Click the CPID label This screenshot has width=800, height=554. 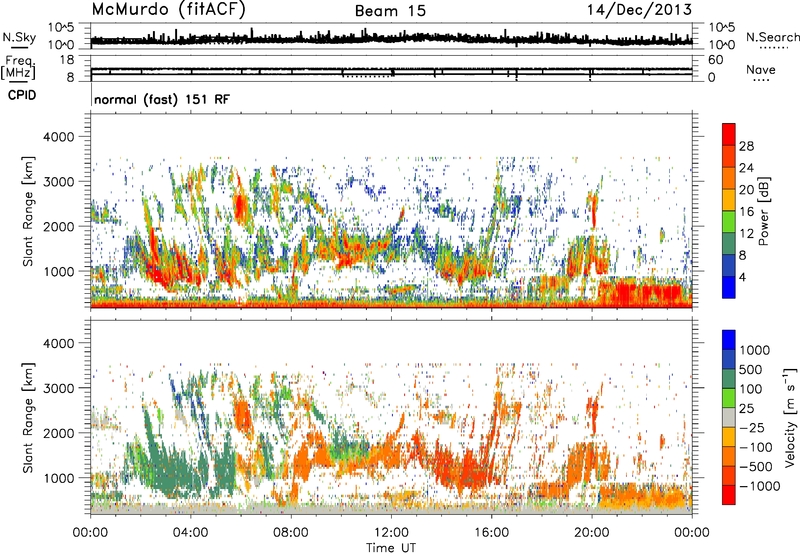click(22, 95)
